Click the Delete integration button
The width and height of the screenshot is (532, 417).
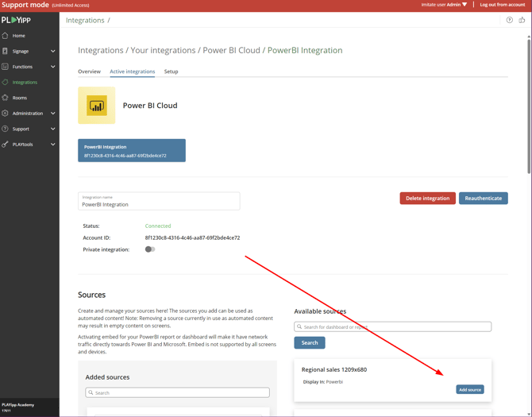[x=427, y=199]
